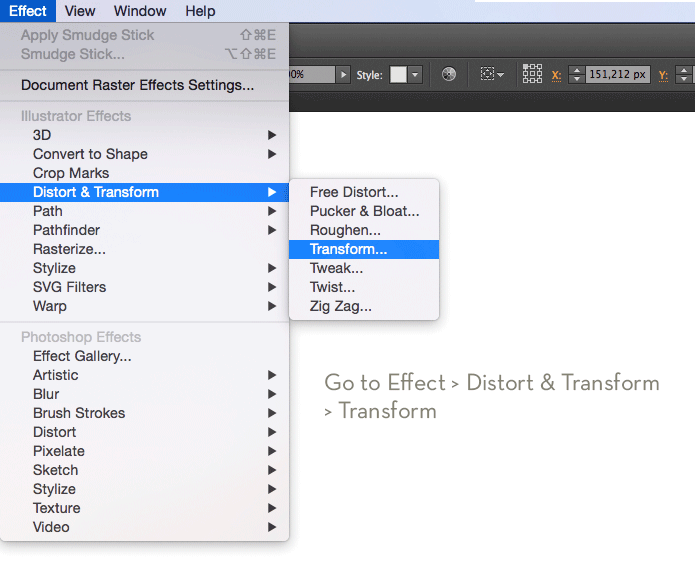The width and height of the screenshot is (695, 579).
Task: Choose Free Distort... from submenu
Action: (354, 192)
